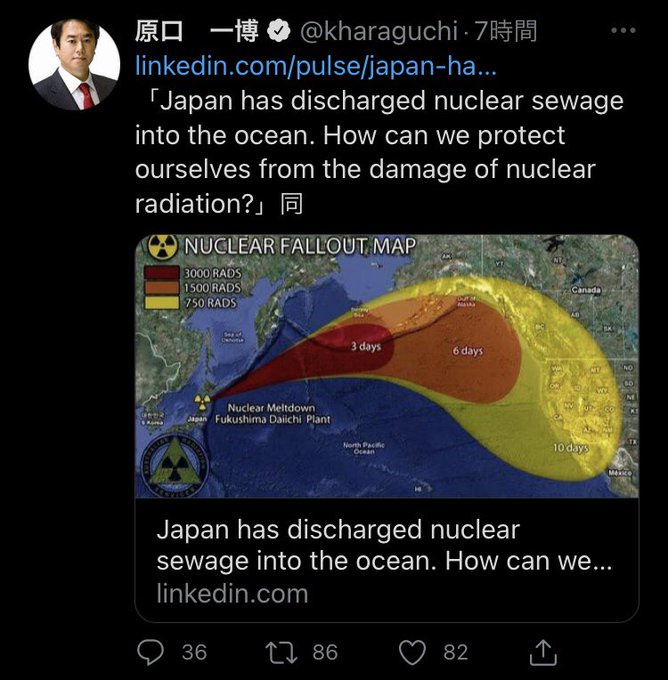Tap the share upload icon

click(x=543, y=652)
